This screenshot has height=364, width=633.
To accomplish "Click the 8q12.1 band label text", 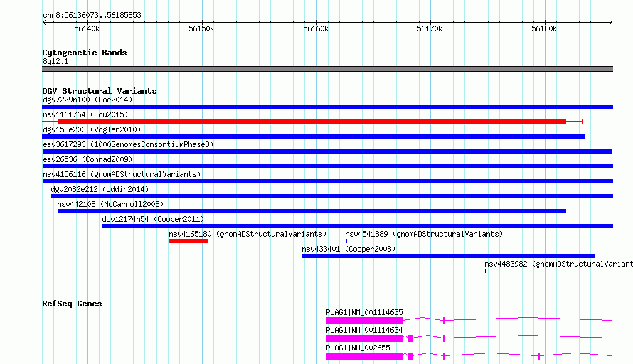I will click(x=55, y=62).
